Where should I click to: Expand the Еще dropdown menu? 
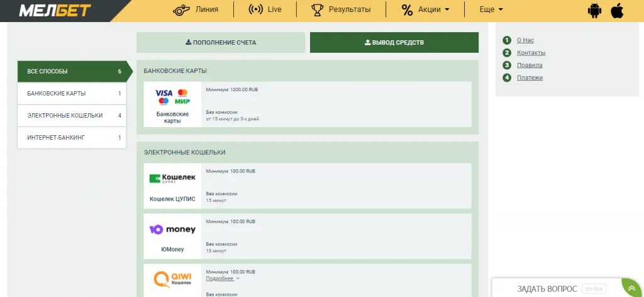(x=491, y=9)
